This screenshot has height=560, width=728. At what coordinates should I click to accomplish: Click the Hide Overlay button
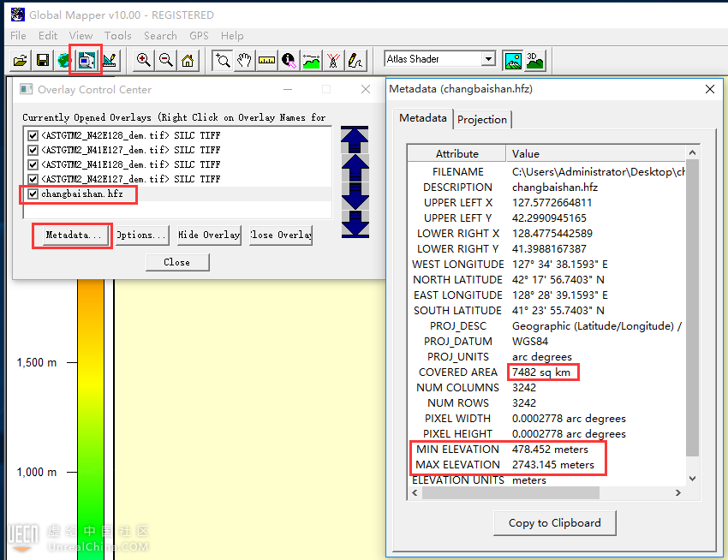209,235
